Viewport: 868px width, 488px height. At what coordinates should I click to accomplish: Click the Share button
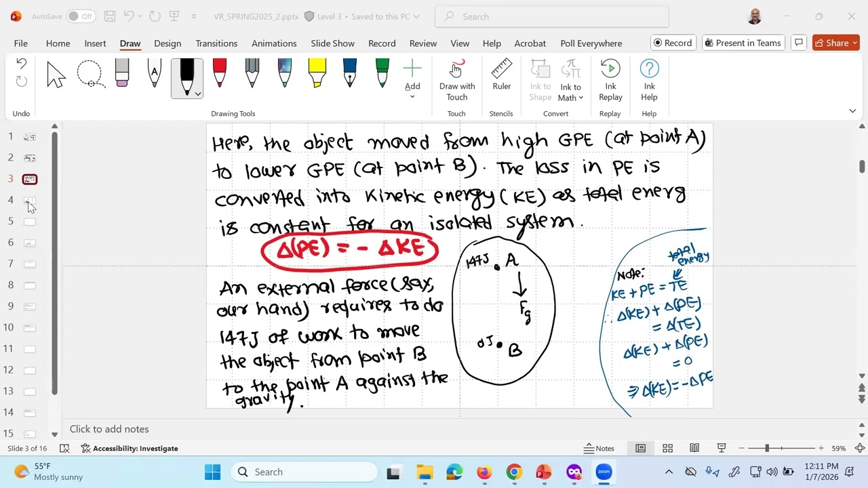836,43
